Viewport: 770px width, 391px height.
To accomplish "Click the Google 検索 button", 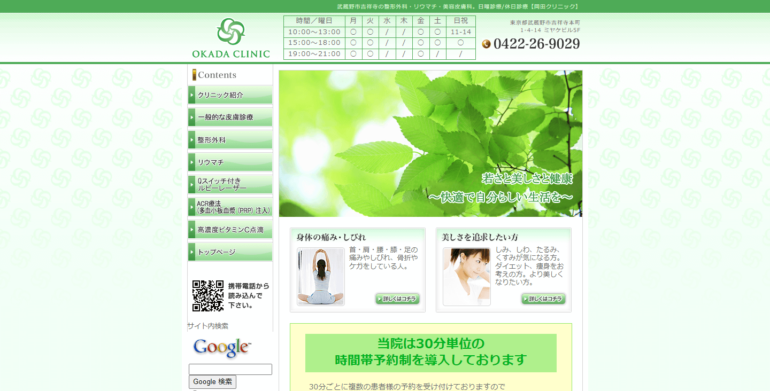I will pyautogui.click(x=213, y=382).
